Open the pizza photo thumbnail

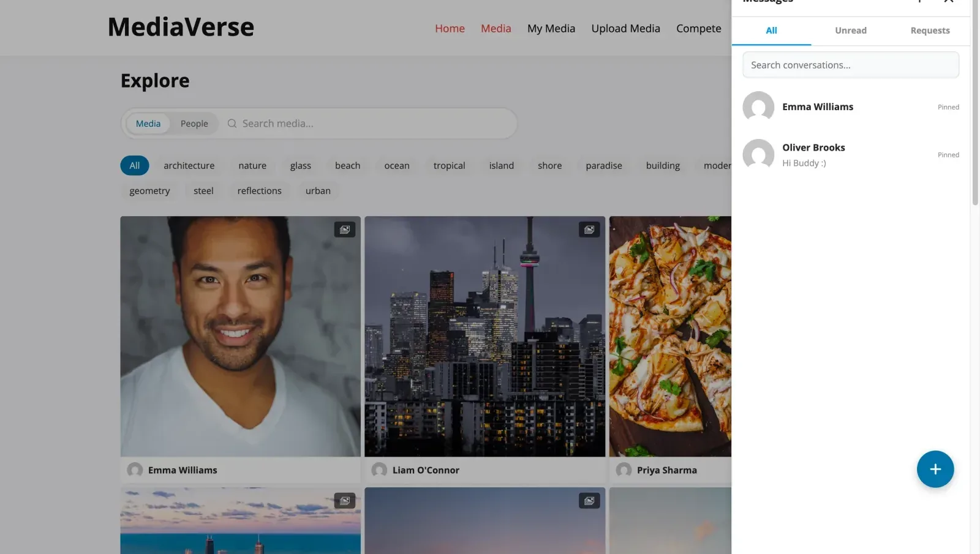point(670,336)
